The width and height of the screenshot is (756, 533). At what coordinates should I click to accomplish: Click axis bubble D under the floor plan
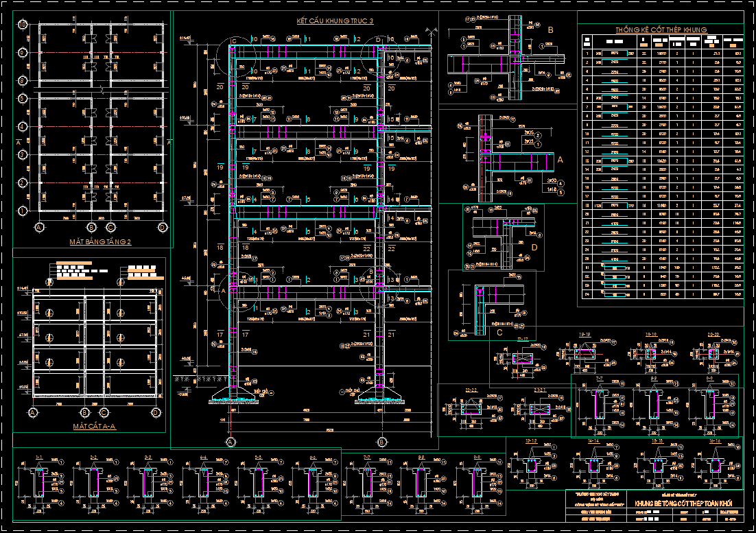point(163,227)
